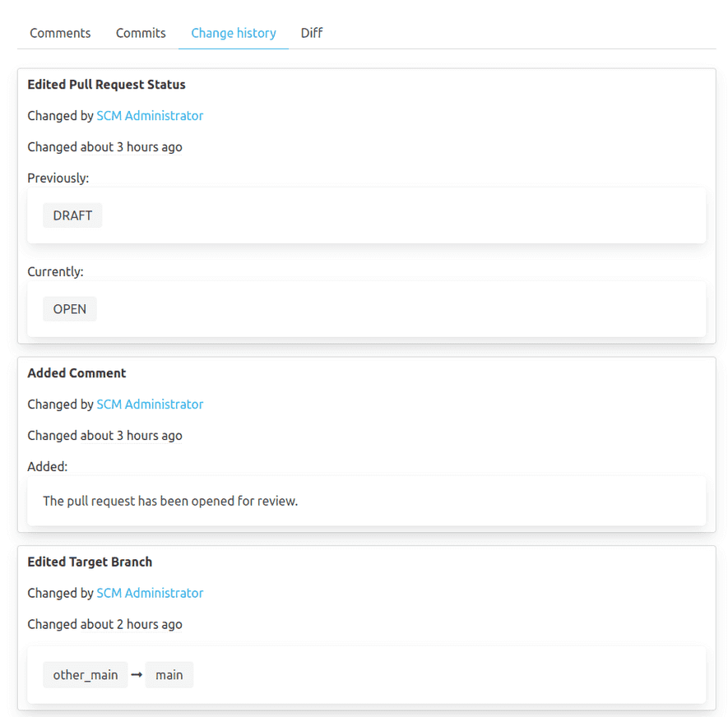The image size is (728, 717).
Task: Click the Changed about 2 hours ago timestamp
Action: [x=104, y=624]
